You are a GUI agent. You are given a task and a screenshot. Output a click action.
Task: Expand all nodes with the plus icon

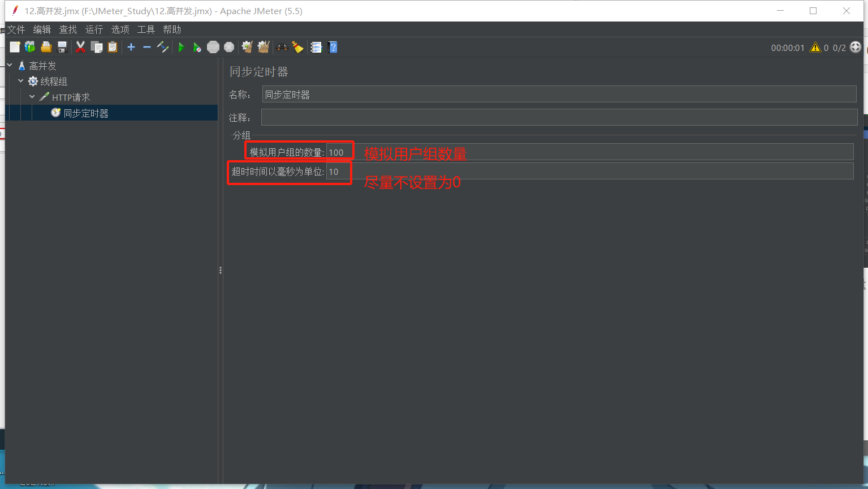point(131,48)
